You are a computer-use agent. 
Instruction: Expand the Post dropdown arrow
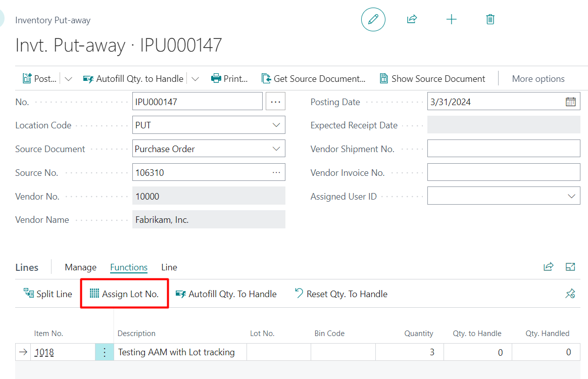[x=69, y=79]
